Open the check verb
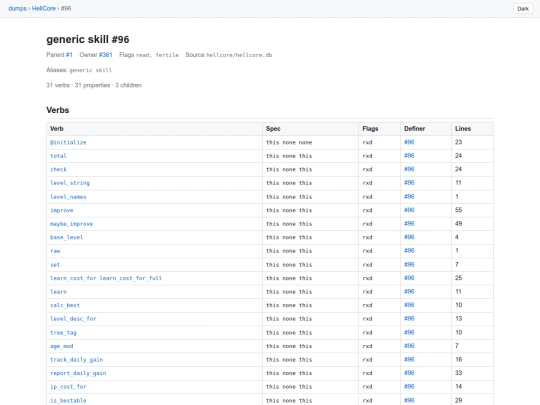This screenshot has height=405, width=540. pos(58,169)
